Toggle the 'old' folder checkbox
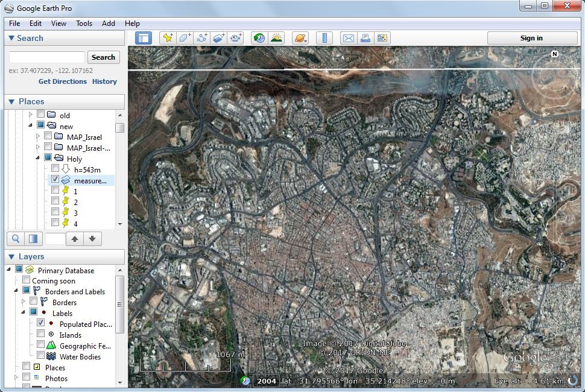 tap(40, 114)
